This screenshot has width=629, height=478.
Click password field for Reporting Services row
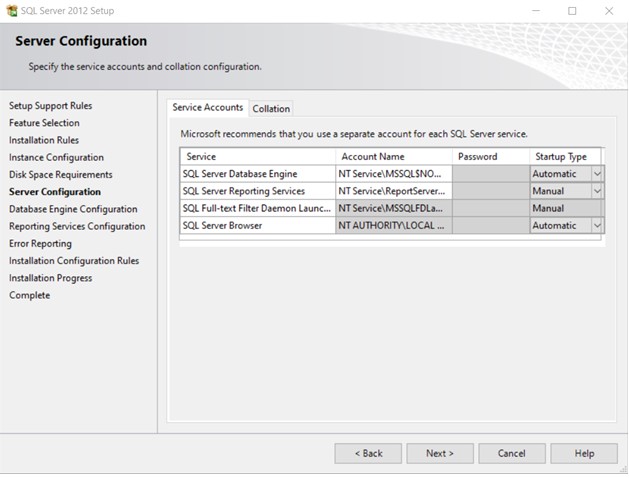click(x=491, y=191)
